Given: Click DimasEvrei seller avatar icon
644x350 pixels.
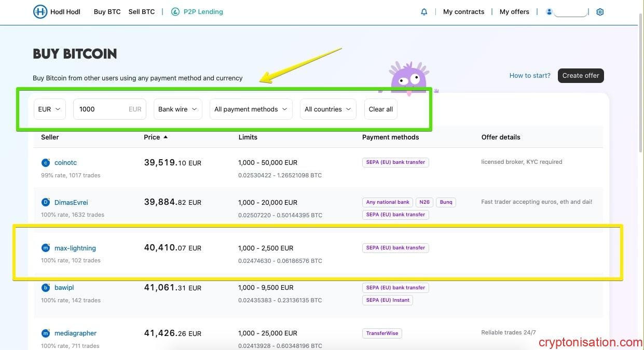Looking at the screenshot, I should pyautogui.click(x=46, y=202).
